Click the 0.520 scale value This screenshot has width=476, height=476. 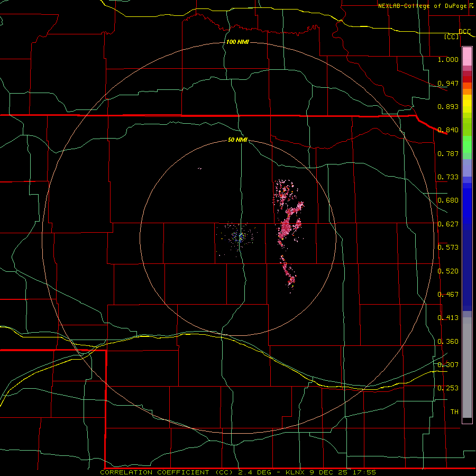448,271
